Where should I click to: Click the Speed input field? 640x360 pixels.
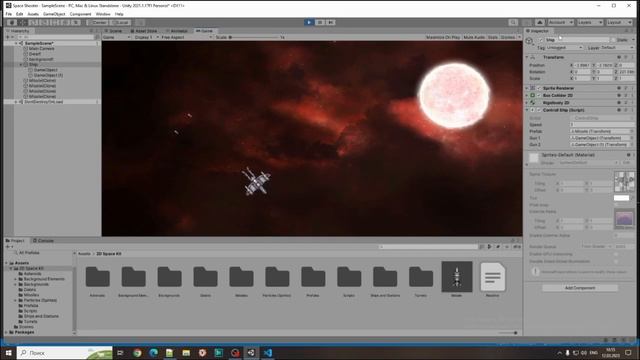point(602,125)
